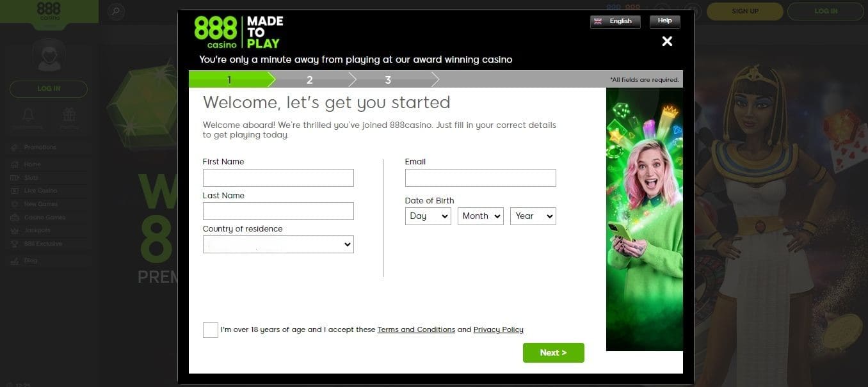
Task: Click the search magnifier icon in header
Action: coord(116,11)
